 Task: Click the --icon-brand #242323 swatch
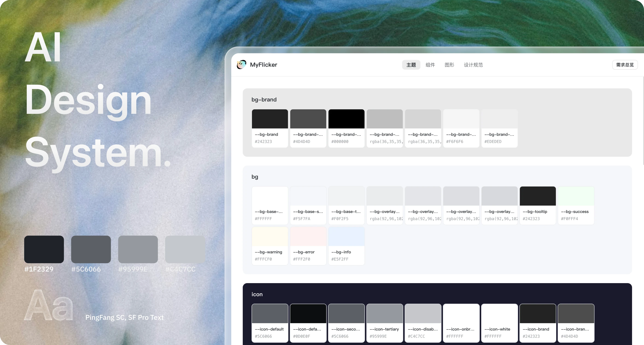(x=538, y=323)
